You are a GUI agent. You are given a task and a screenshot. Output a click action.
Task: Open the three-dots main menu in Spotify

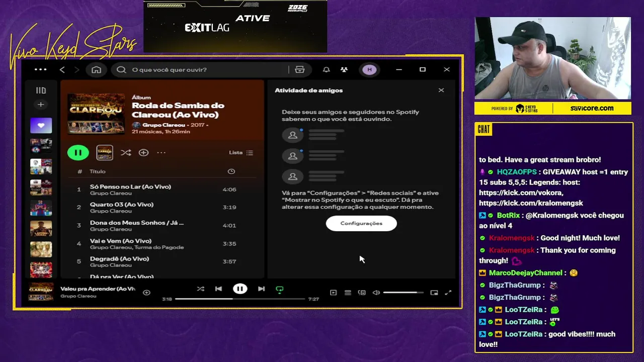(x=40, y=69)
